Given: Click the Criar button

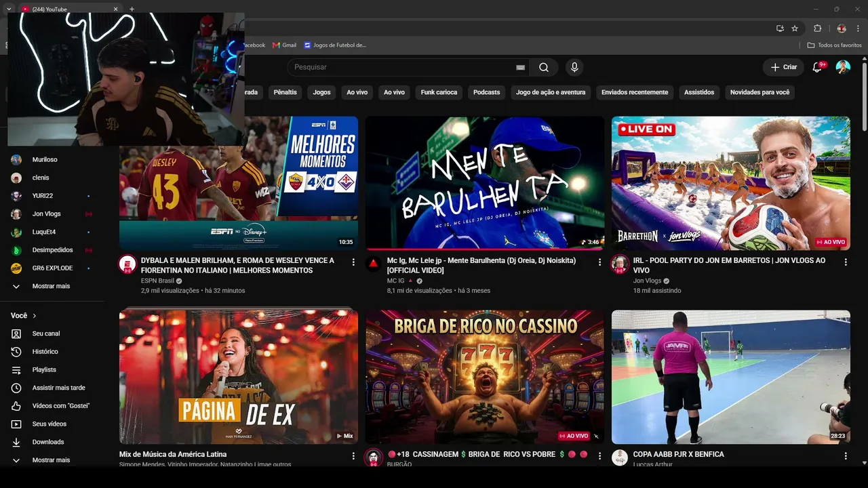Looking at the screenshot, I should pos(783,67).
